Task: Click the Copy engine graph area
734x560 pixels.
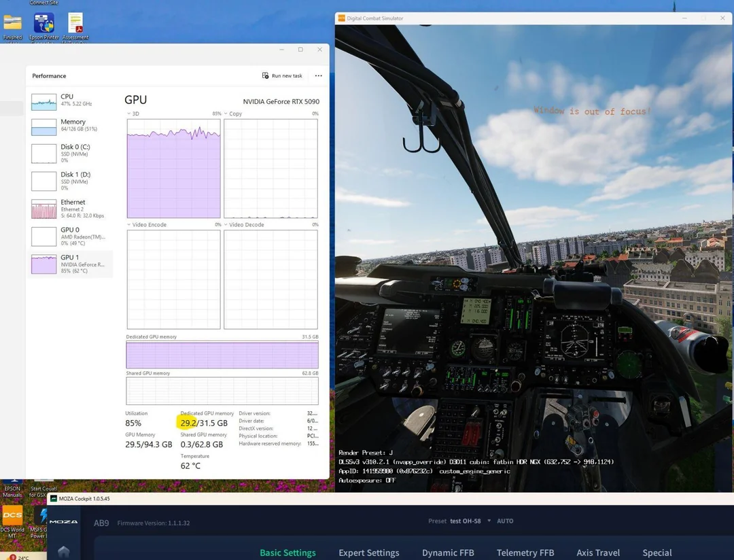Action: tap(270, 169)
